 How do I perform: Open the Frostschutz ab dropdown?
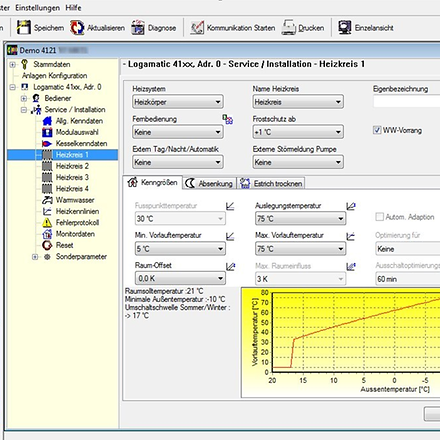click(298, 132)
